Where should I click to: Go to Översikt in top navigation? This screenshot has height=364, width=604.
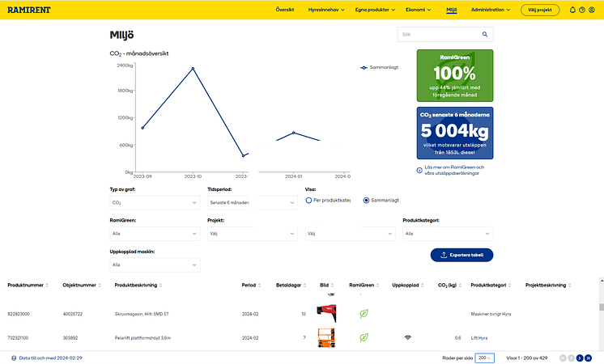coord(285,10)
